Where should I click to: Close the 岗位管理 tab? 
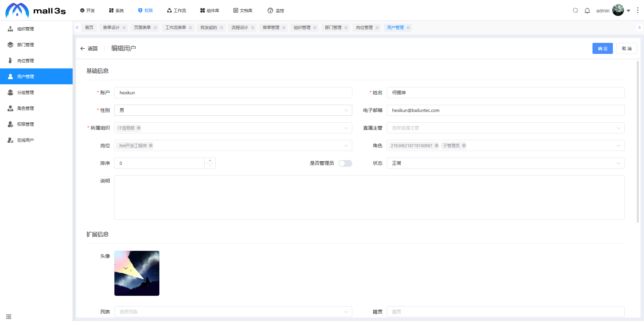[x=377, y=28]
